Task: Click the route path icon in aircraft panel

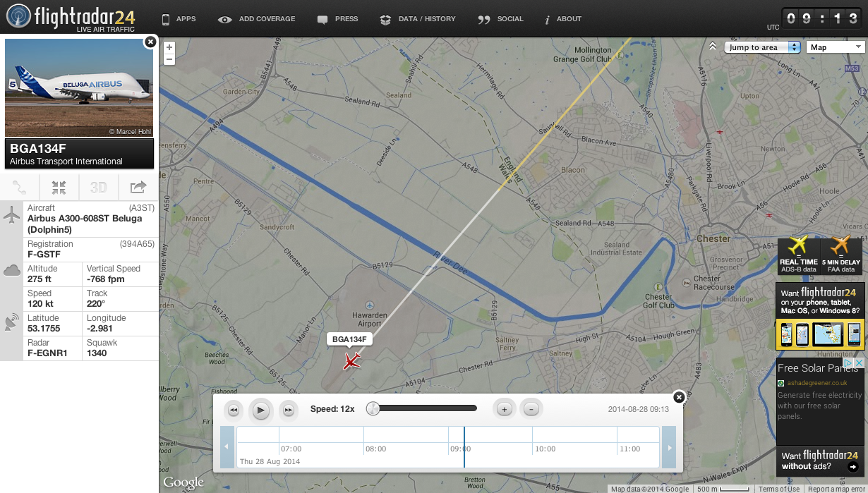Action: point(20,188)
